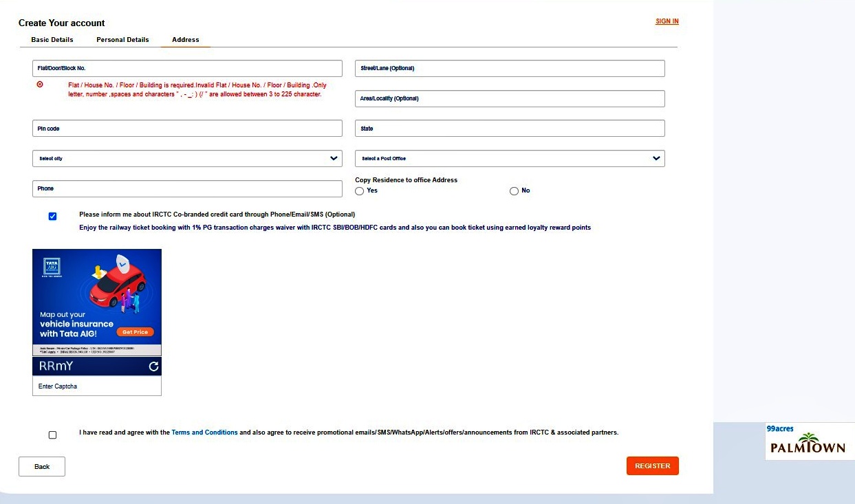Uncheck the IRCTC co-branded credit card checkbox
This screenshot has height=504, width=855.
pyautogui.click(x=53, y=217)
